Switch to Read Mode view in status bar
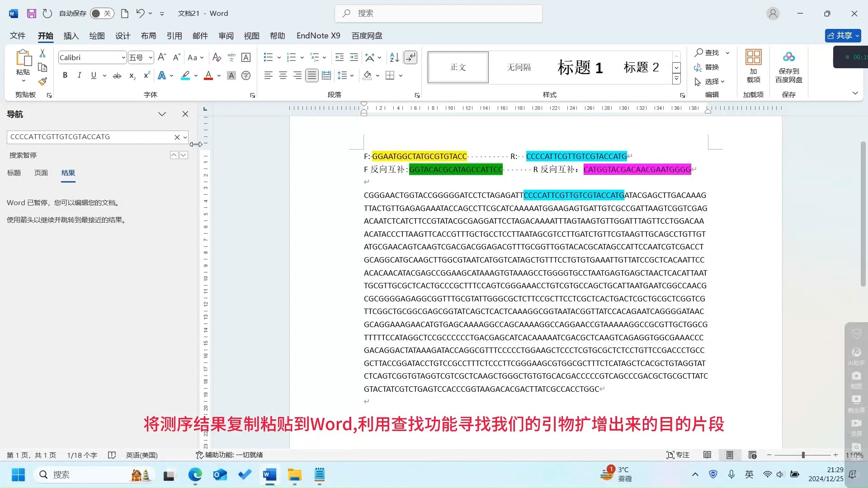868x488 pixels. [x=708, y=455]
